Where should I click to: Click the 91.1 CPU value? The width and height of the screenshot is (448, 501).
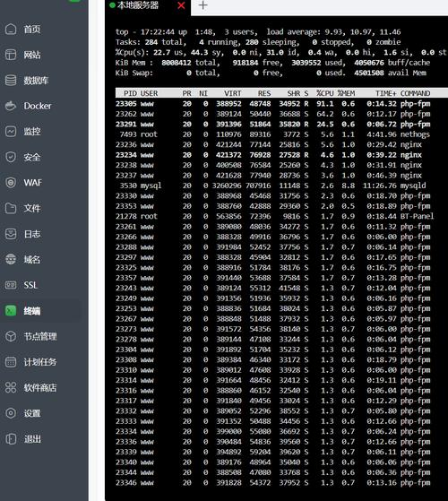(x=325, y=104)
